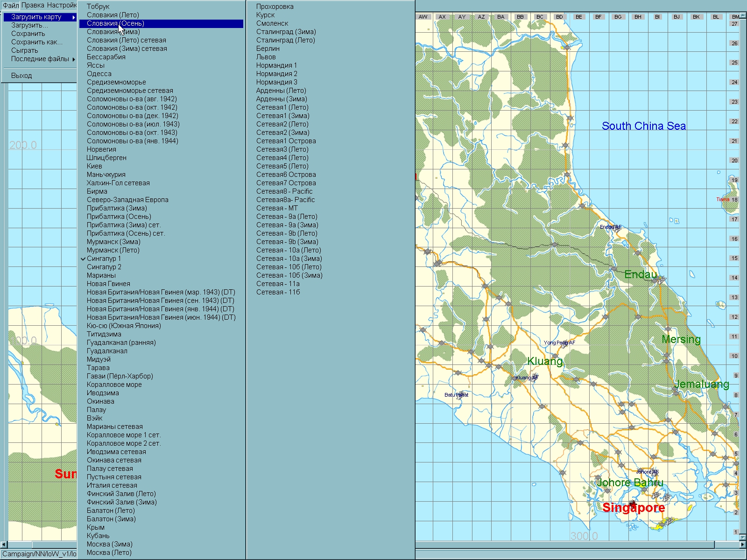Select Сталинград (Зима) map entry
The image size is (747, 560).
(x=286, y=32)
